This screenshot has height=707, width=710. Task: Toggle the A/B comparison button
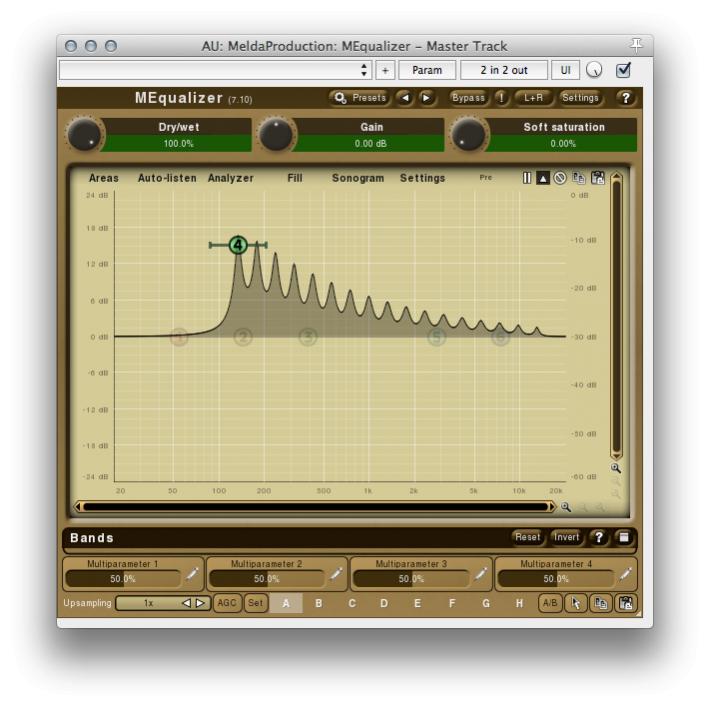550,603
